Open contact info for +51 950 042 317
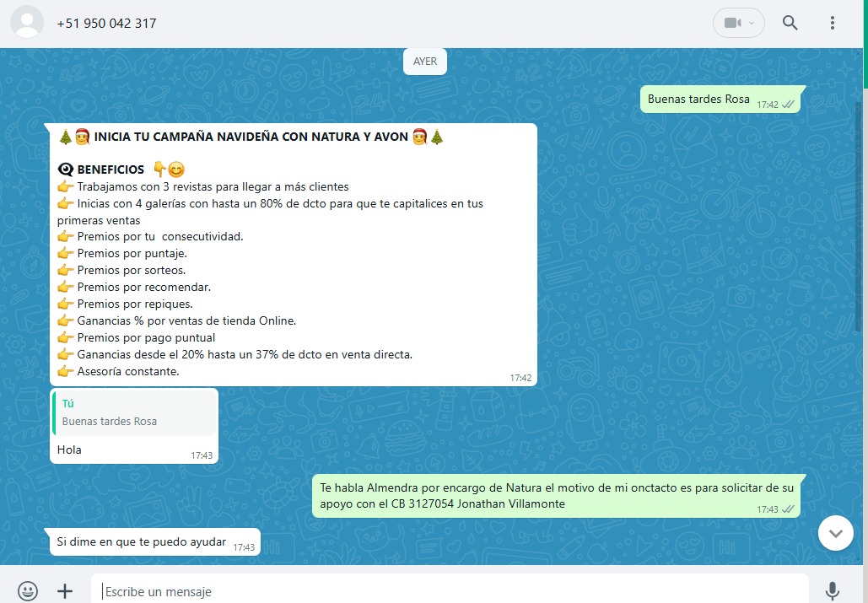868x603 pixels. [106, 23]
